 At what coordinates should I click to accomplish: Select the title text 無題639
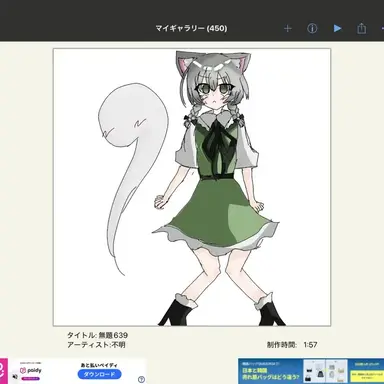[x=113, y=335]
